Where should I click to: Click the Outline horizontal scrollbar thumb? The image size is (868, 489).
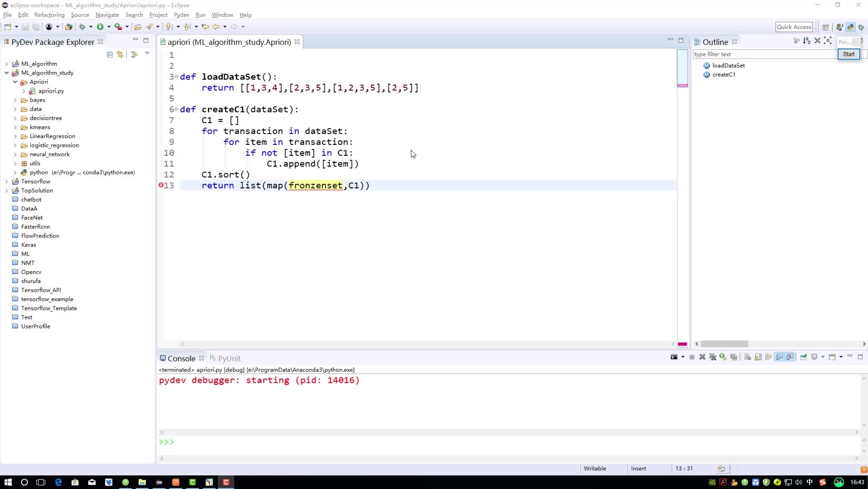pos(724,344)
